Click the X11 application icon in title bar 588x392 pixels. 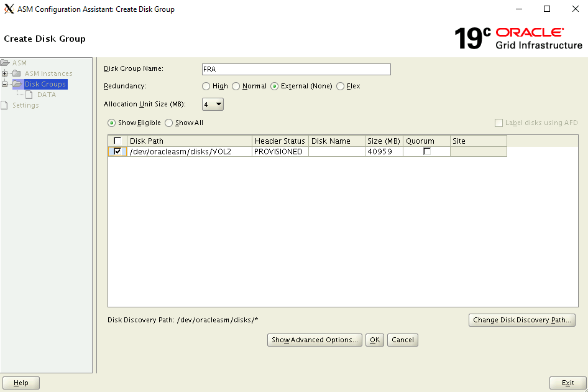(9, 9)
